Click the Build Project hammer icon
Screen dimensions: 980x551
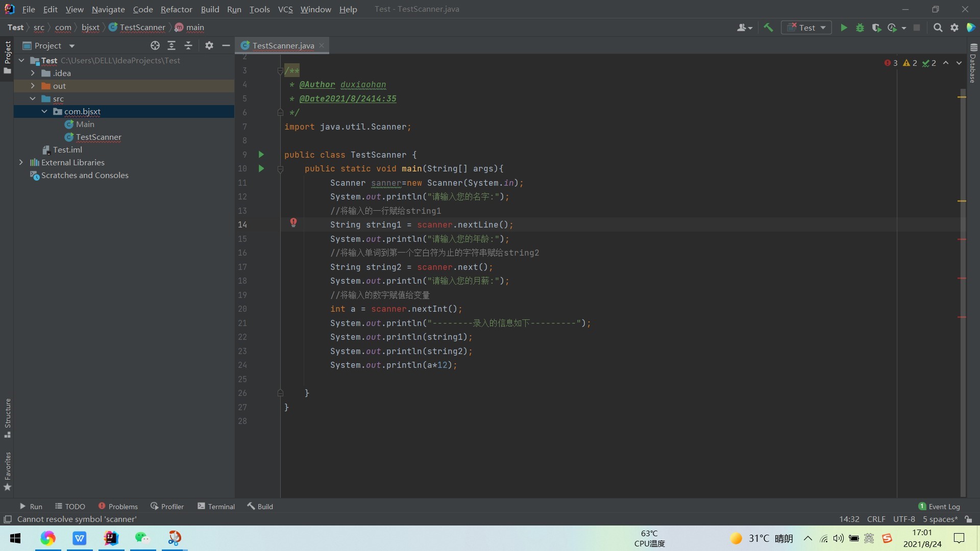pyautogui.click(x=768, y=28)
